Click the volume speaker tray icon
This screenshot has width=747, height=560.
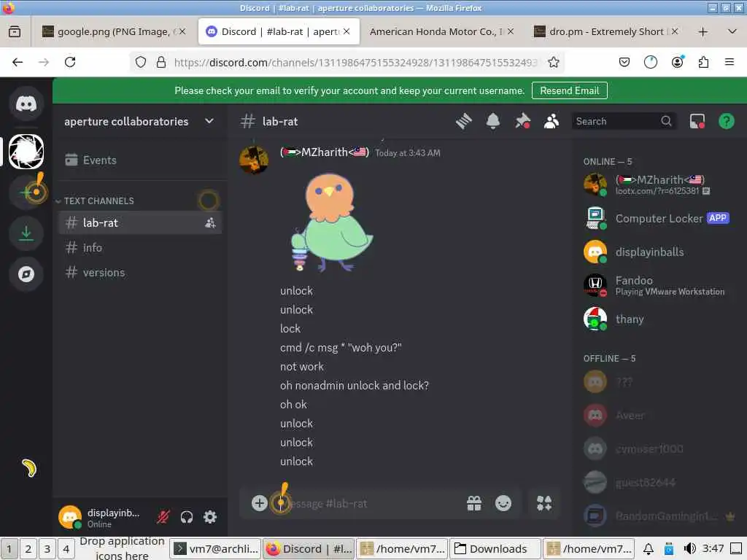pos(689,548)
